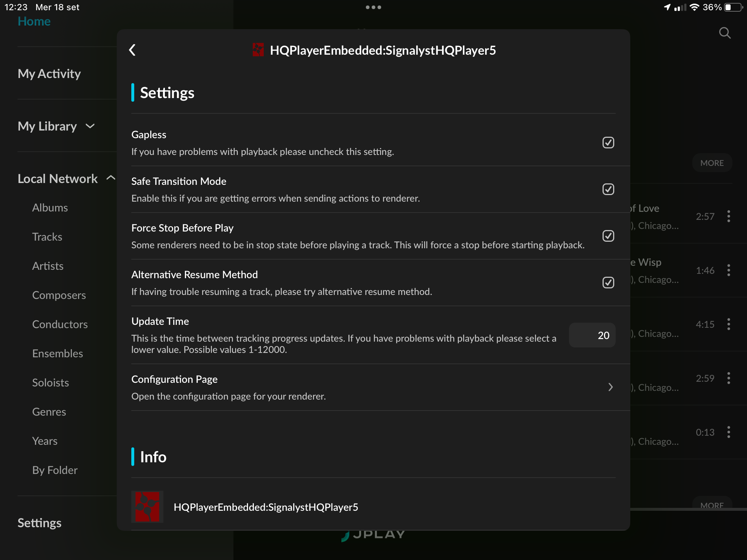Select Years in the sidebar

[x=44, y=441]
